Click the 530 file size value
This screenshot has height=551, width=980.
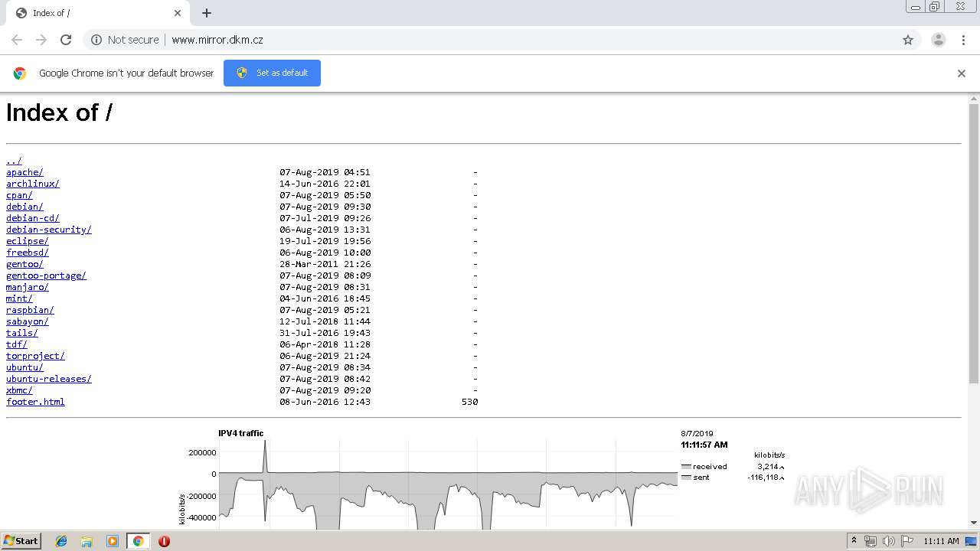coord(469,402)
